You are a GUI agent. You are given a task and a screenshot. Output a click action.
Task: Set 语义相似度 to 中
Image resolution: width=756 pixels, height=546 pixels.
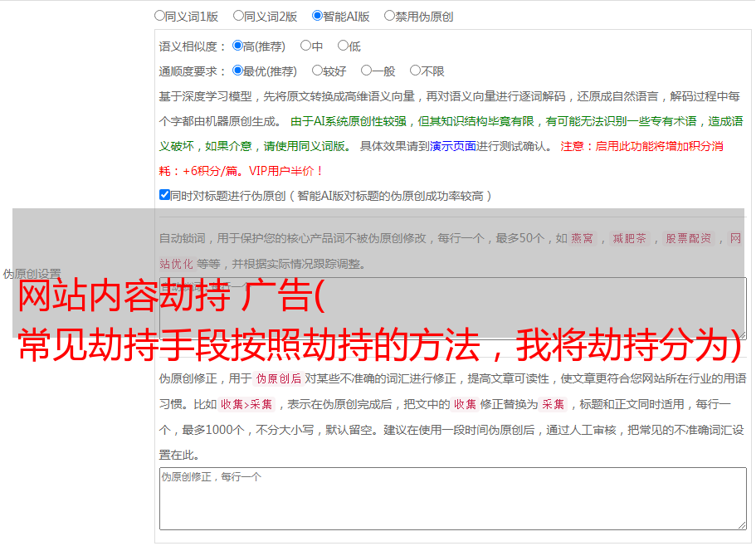[x=305, y=46]
